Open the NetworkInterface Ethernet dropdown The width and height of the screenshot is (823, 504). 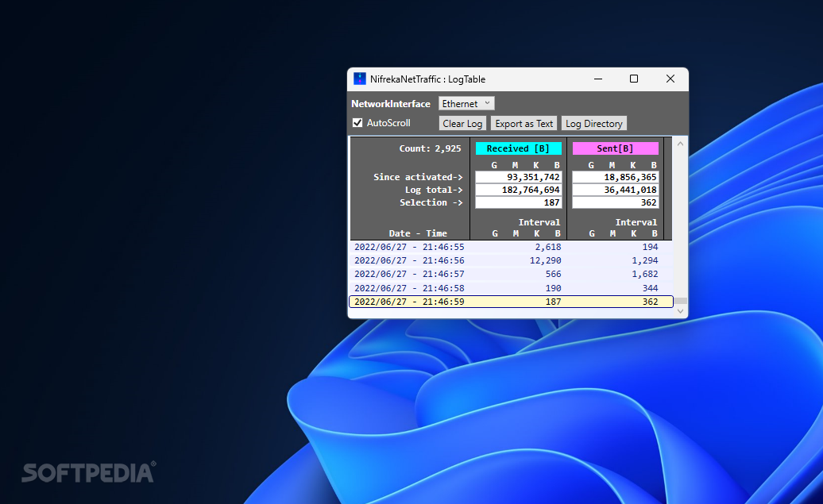tap(466, 103)
